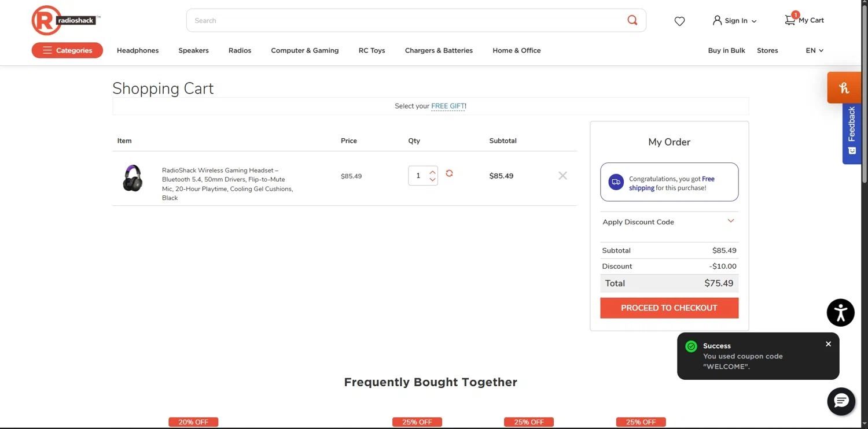Viewport: 868px width, 429px height.
Task: Click the Shopping Cart heading
Action: [x=163, y=88]
